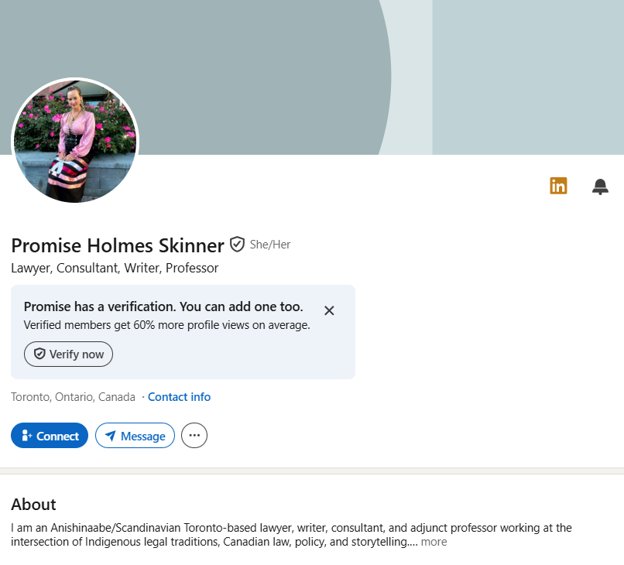Click the About summary paragraph
Screen dimensions: 624x565
[x=291, y=535]
